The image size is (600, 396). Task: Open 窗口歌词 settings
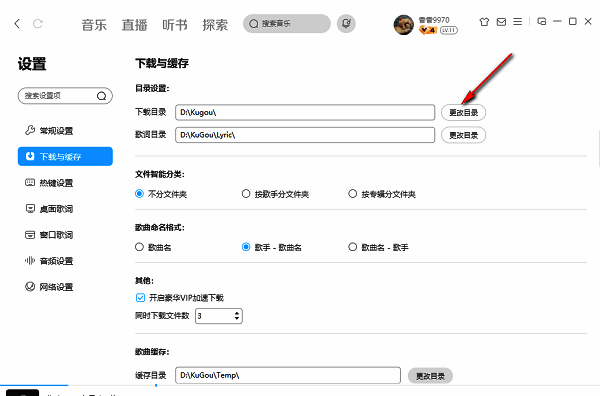pyautogui.click(x=49, y=235)
